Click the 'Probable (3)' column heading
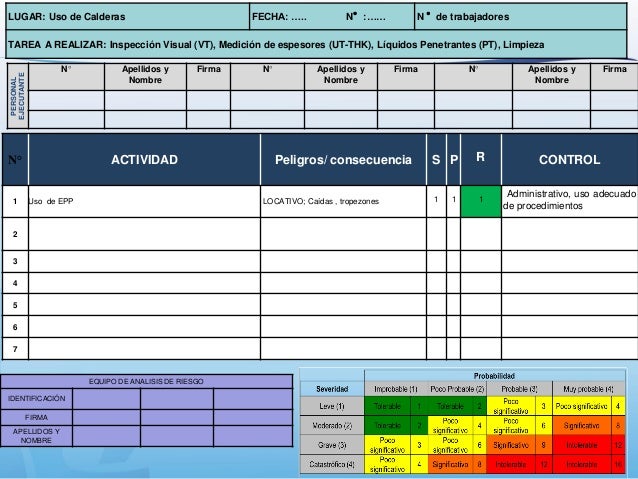The width and height of the screenshot is (638, 479). [519, 389]
